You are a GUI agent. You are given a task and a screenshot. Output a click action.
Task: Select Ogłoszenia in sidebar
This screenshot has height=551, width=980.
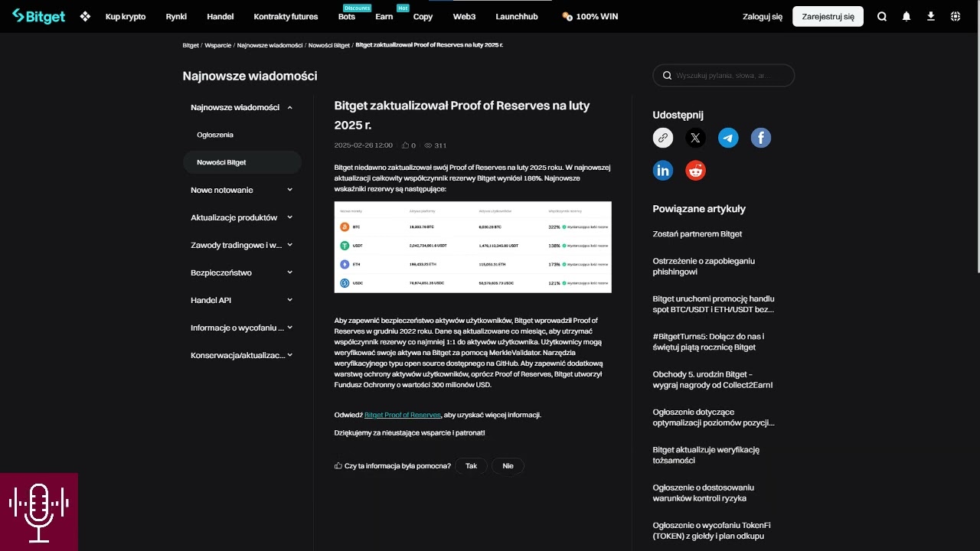tap(215, 135)
